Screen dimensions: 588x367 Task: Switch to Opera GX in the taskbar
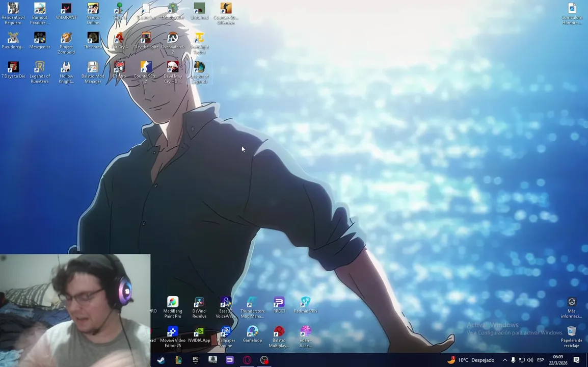(x=247, y=360)
